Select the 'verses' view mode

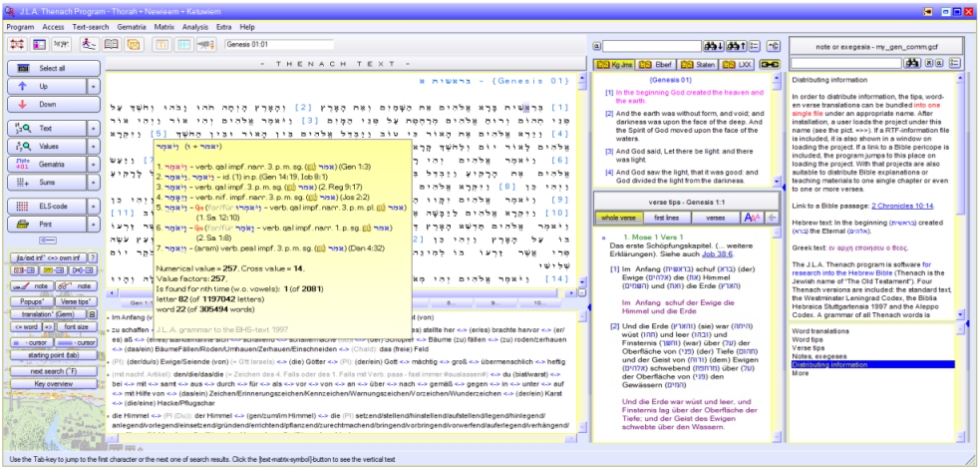pos(715,218)
